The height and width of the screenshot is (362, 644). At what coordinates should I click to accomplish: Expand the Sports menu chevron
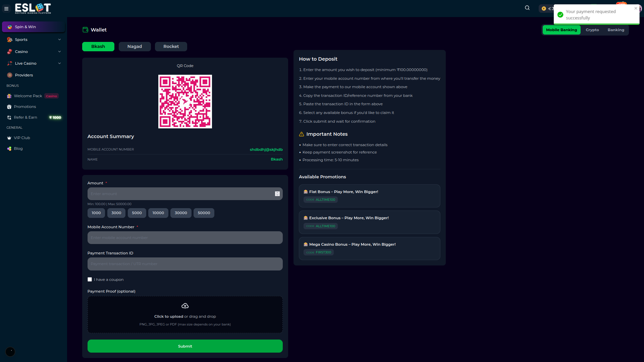(x=59, y=40)
